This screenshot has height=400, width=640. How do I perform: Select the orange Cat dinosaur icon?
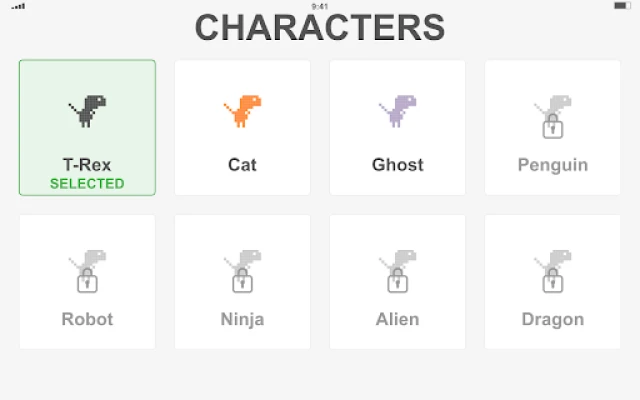point(242,110)
